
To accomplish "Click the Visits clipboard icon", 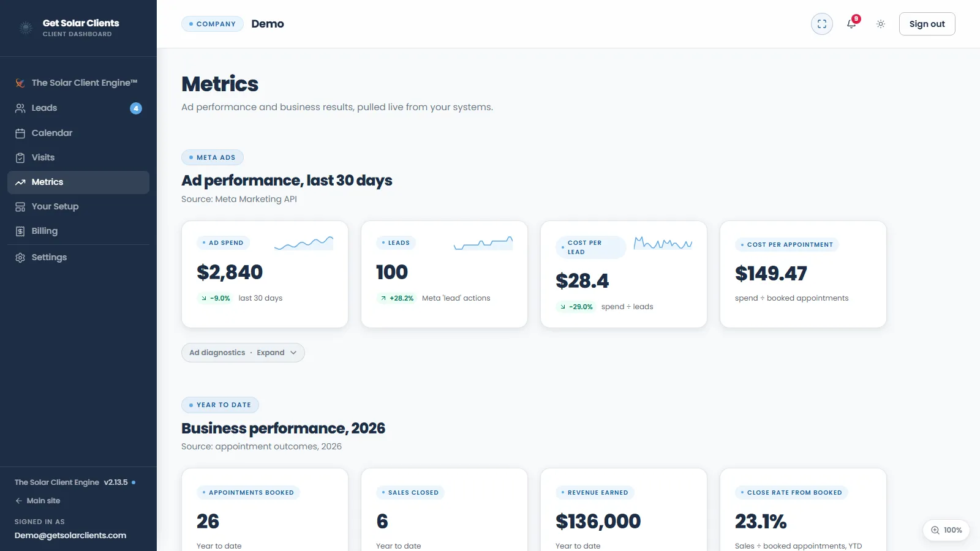I will point(20,158).
